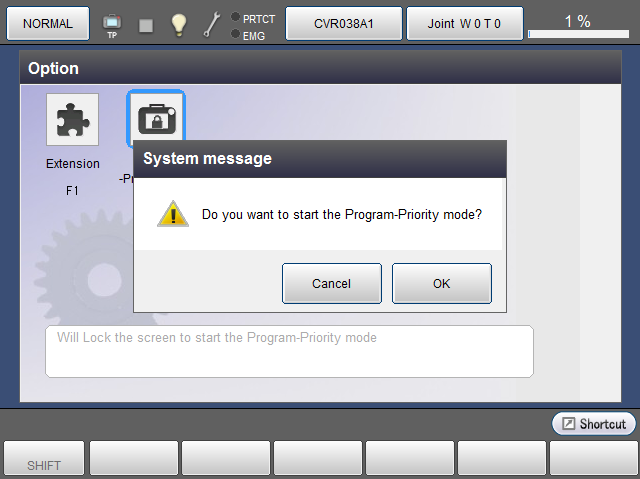Open the Joint W0 T0 selector

pos(464,23)
